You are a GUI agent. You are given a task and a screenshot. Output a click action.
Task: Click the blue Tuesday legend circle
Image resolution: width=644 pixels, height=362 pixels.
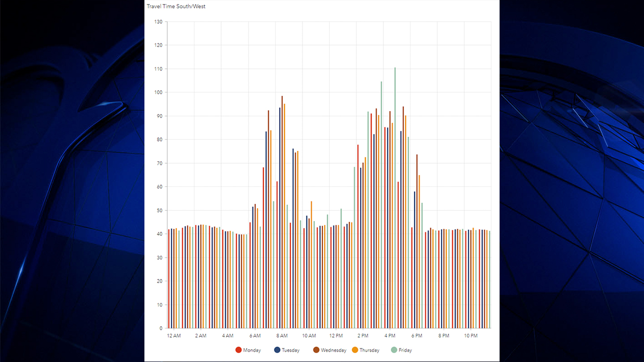(277, 350)
